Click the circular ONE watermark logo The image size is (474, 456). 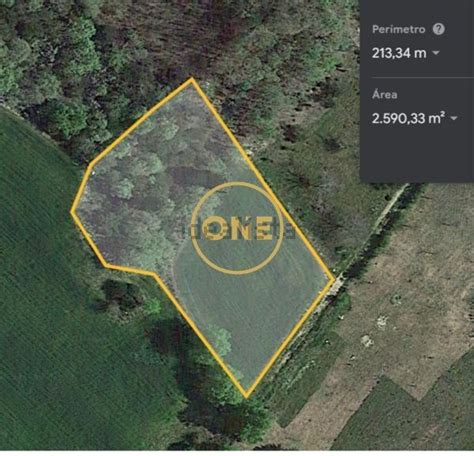[237, 228]
